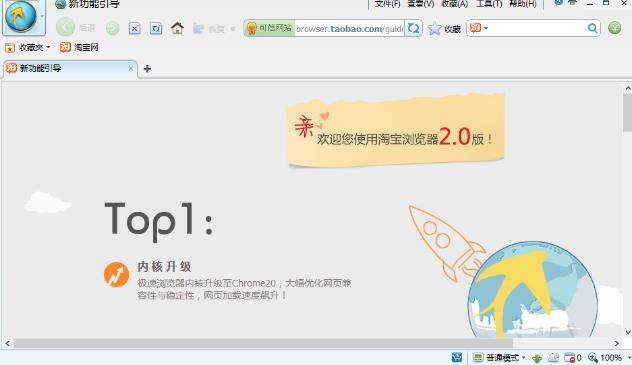Expand the 收藏夹 favorites folder dropdown
The width and height of the screenshot is (632, 365).
[x=27, y=48]
